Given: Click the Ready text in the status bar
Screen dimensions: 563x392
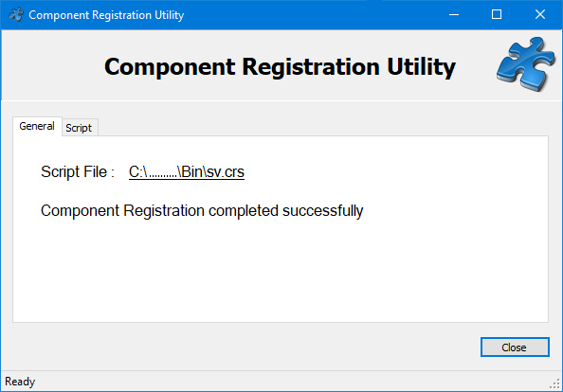Looking at the screenshot, I should pyautogui.click(x=20, y=382).
